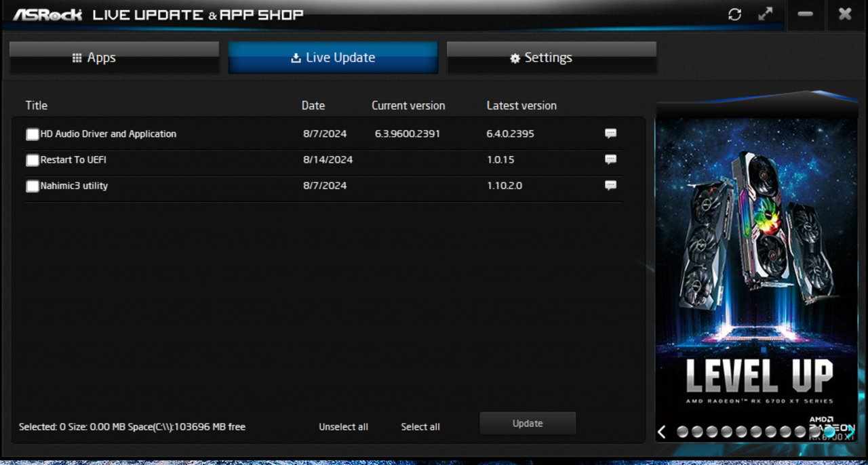Screen dimensions: 868x465
Task: Check the HD Audio Driver and Application box
Action: (33, 134)
